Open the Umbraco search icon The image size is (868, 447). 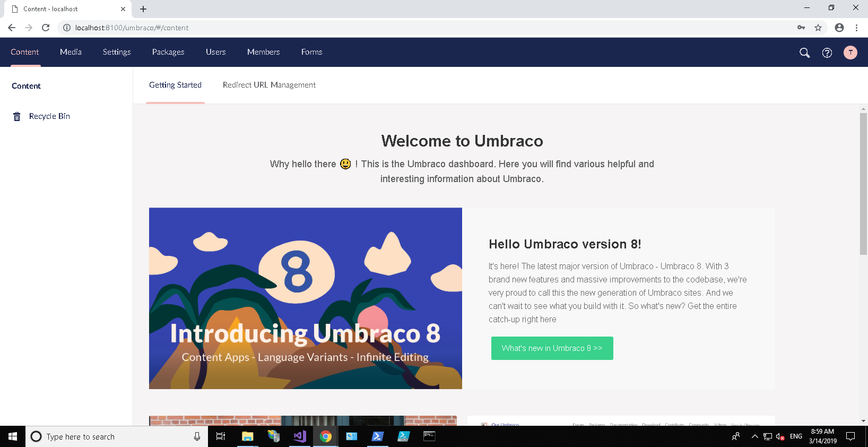coord(804,53)
